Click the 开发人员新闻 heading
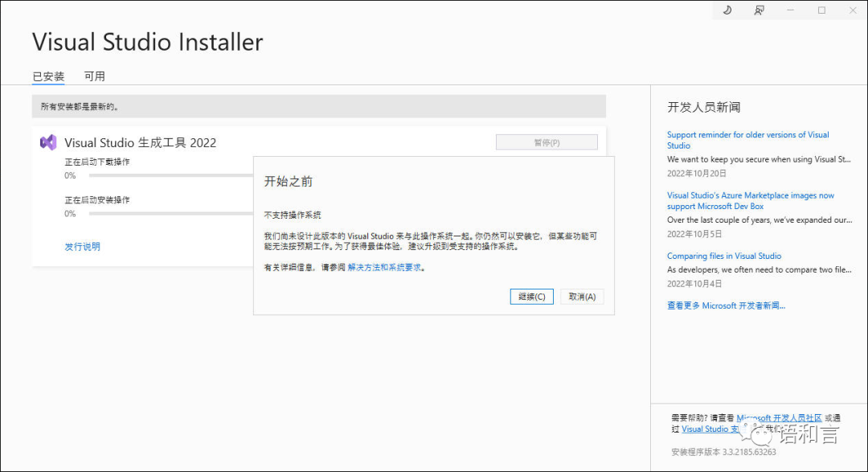The height and width of the screenshot is (472, 868). point(703,108)
